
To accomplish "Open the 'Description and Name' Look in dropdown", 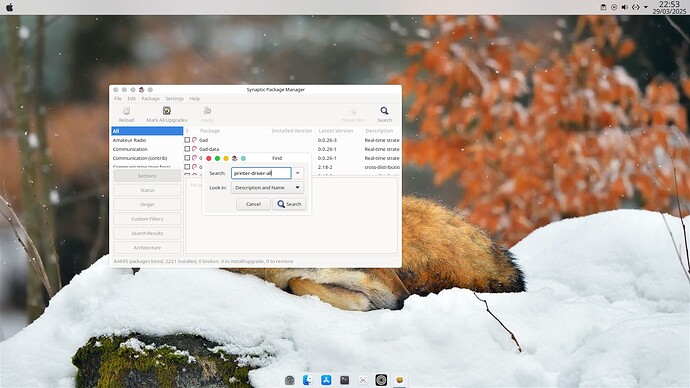I will click(267, 188).
